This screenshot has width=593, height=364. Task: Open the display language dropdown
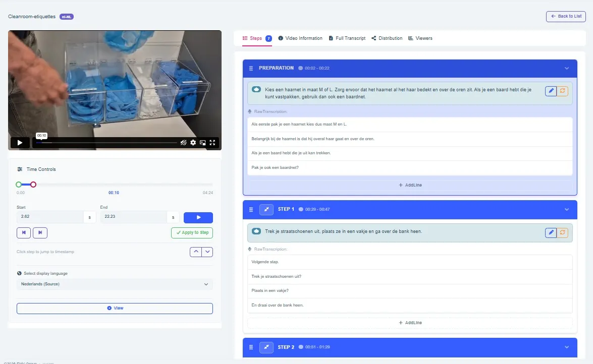click(x=115, y=284)
